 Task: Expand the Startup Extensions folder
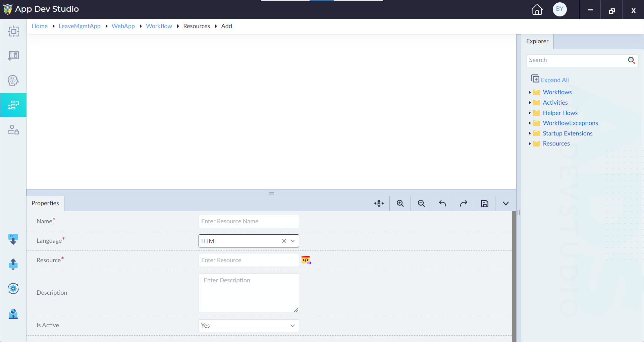point(530,133)
